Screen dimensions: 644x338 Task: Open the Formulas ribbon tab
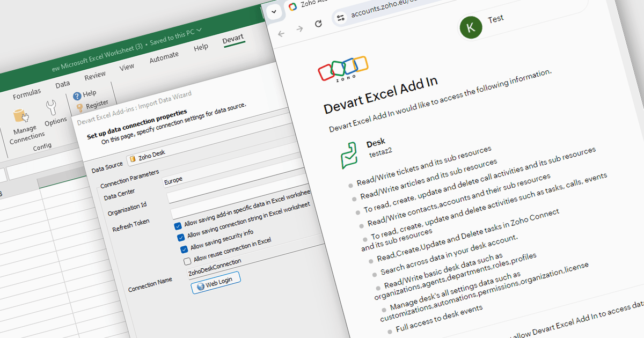click(x=27, y=94)
